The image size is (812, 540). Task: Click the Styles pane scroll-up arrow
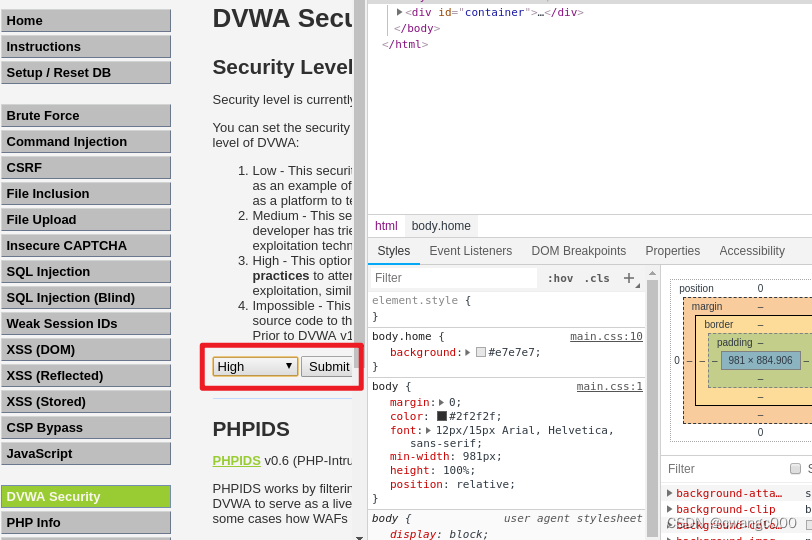652,273
